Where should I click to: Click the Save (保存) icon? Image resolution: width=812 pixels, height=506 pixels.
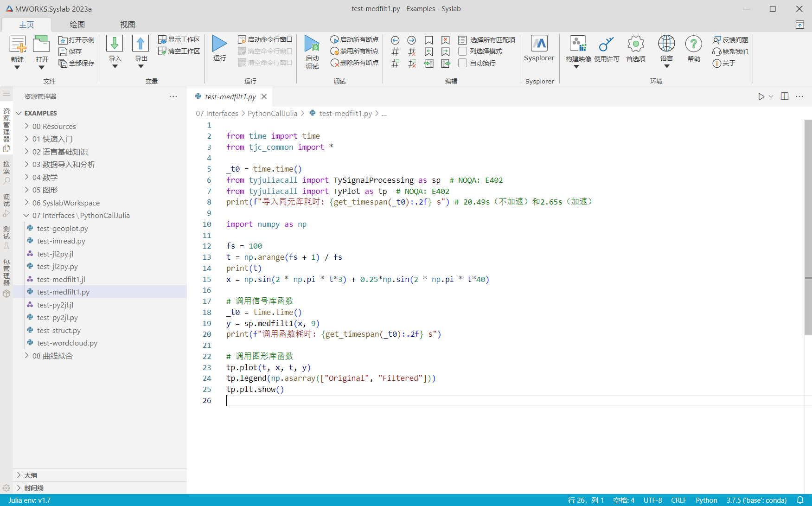click(x=63, y=51)
